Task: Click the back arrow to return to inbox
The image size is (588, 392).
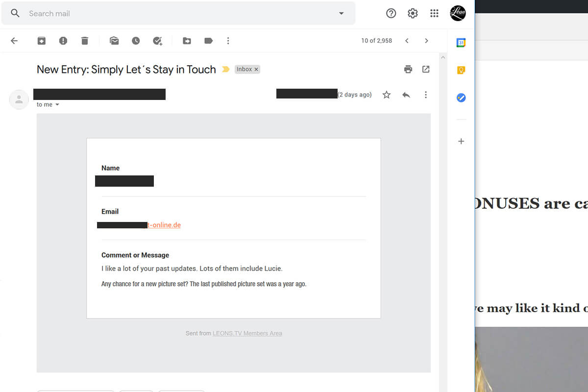Action: [x=14, y=41]
